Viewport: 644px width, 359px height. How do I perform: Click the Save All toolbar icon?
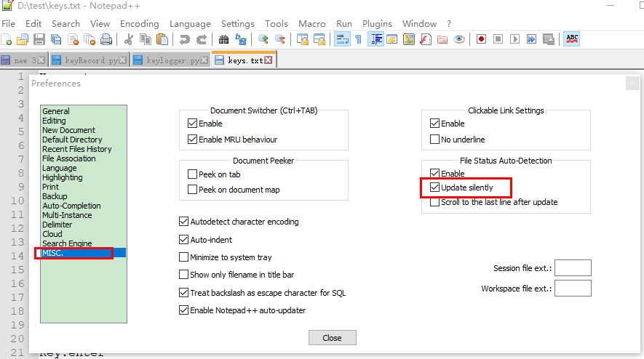(56, 39)
